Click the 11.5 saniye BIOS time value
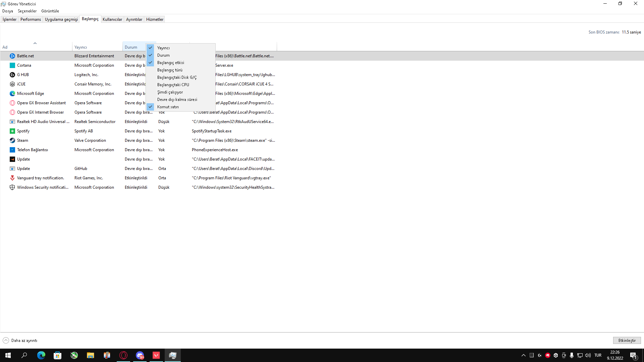This screenshot has width=644, height=362. click(631, 32)
